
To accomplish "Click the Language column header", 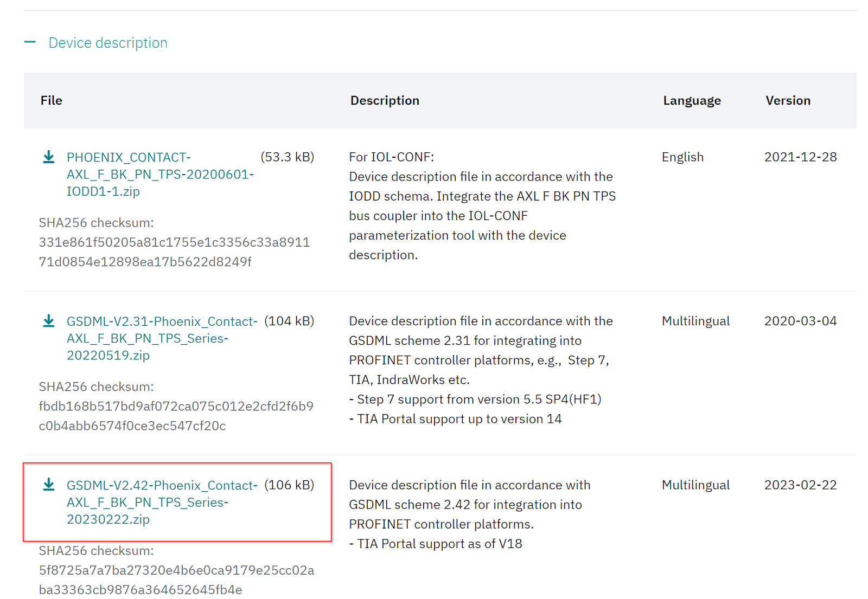I will 692,100.
